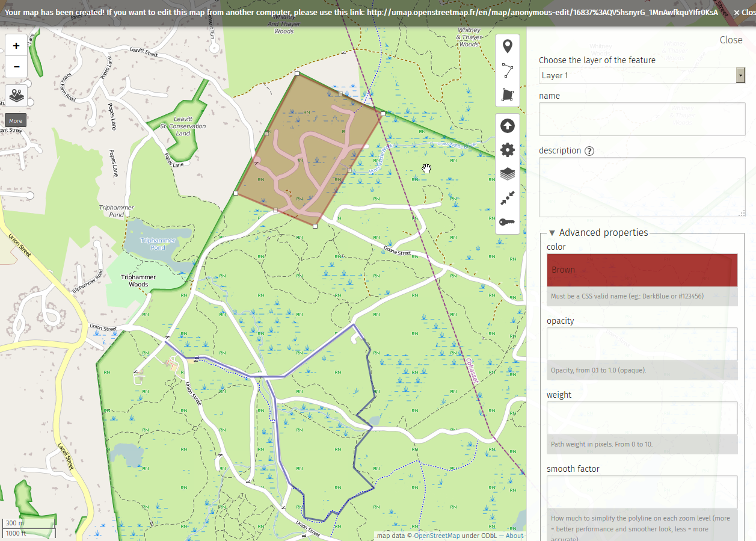Click the zoom in plus button

pyautogui.click(x=16, y=46)
